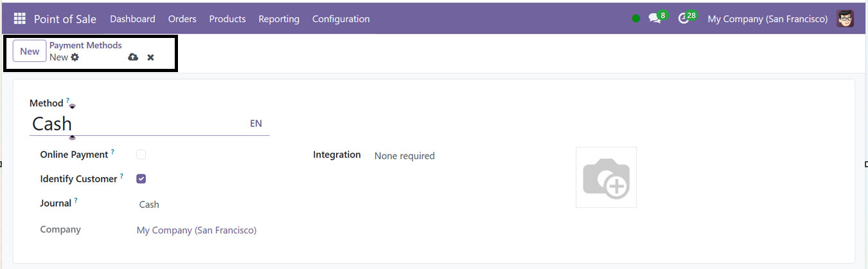The image size is (868, 269).
Task: Click the user avatar
Action: click(846, 19)
